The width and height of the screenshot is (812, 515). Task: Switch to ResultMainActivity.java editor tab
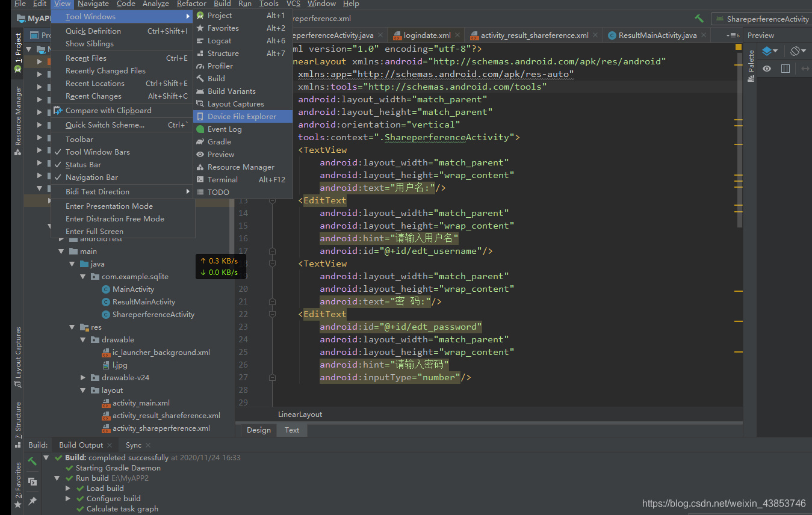[x=658, y=35]
